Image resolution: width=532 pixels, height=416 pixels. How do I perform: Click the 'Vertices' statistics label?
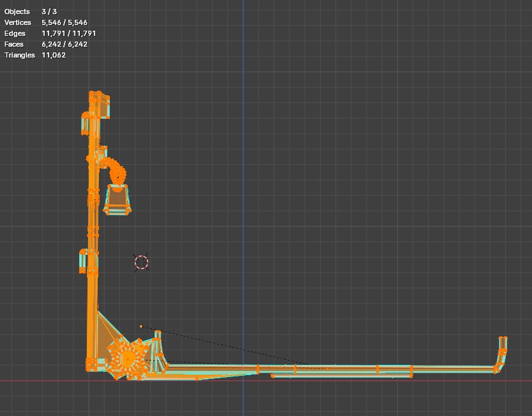(18, 22)
